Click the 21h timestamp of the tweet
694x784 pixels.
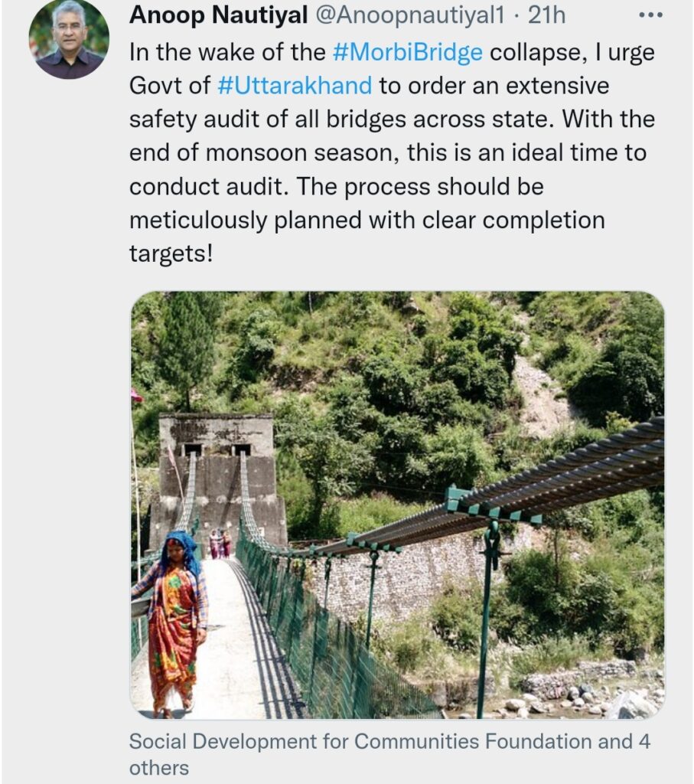546,15
